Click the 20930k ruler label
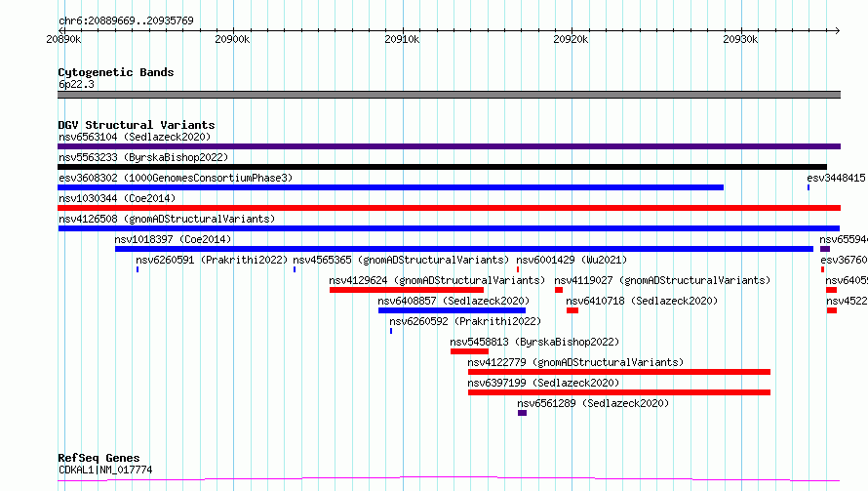Image resolution: width=868 pixels, height=491 pixels. pyautogui.click(x=740, y=39)
